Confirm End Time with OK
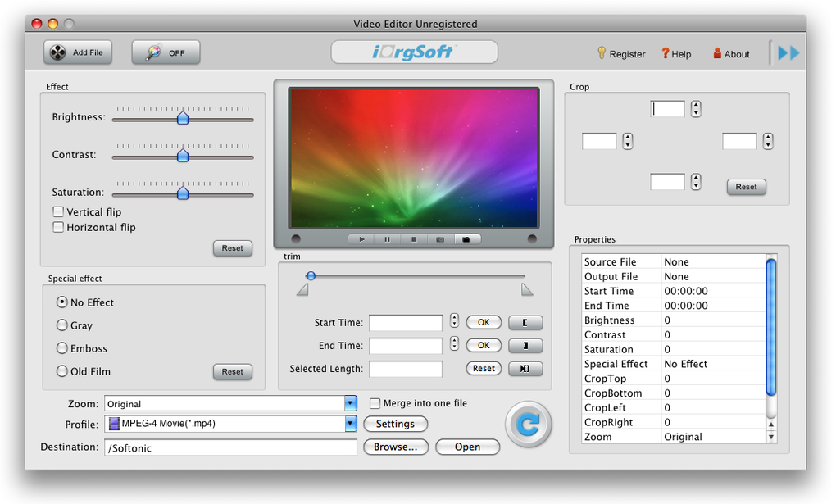 [x=484, y=345]
